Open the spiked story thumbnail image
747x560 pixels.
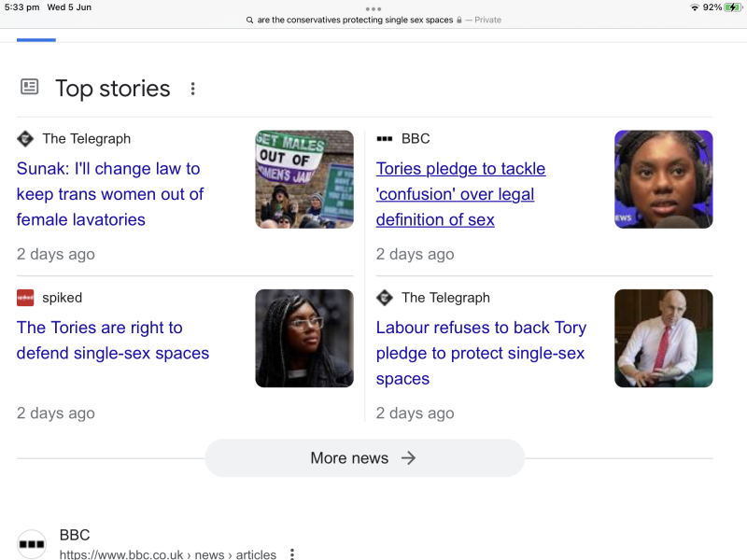click(304, 338)
